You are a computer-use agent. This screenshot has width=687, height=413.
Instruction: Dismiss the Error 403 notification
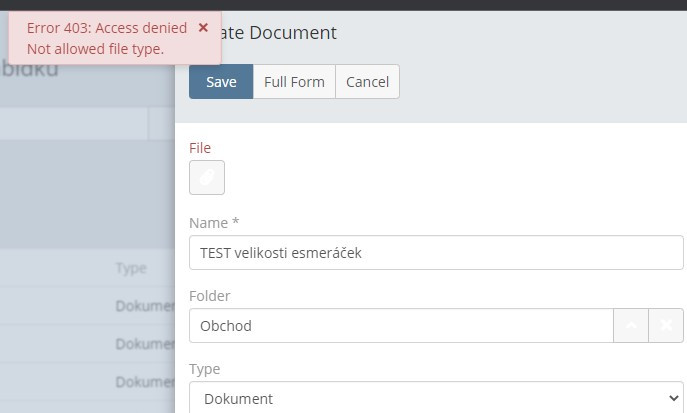(203, 28)
